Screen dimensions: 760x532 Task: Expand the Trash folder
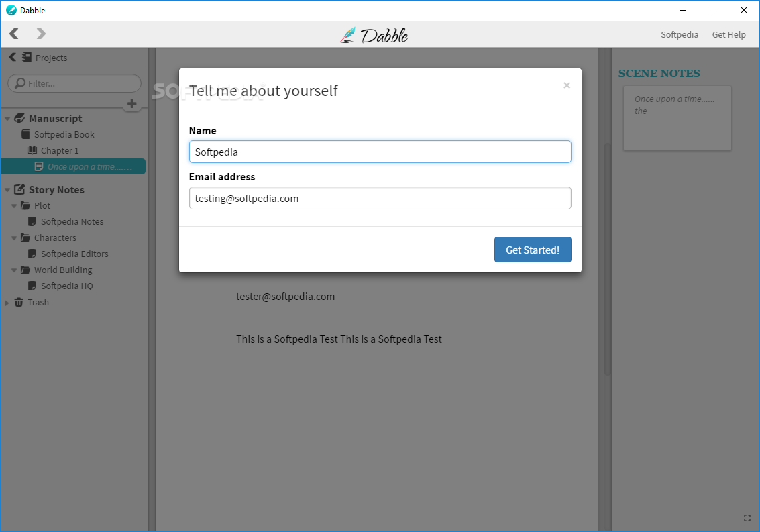(x=7, y=303)
